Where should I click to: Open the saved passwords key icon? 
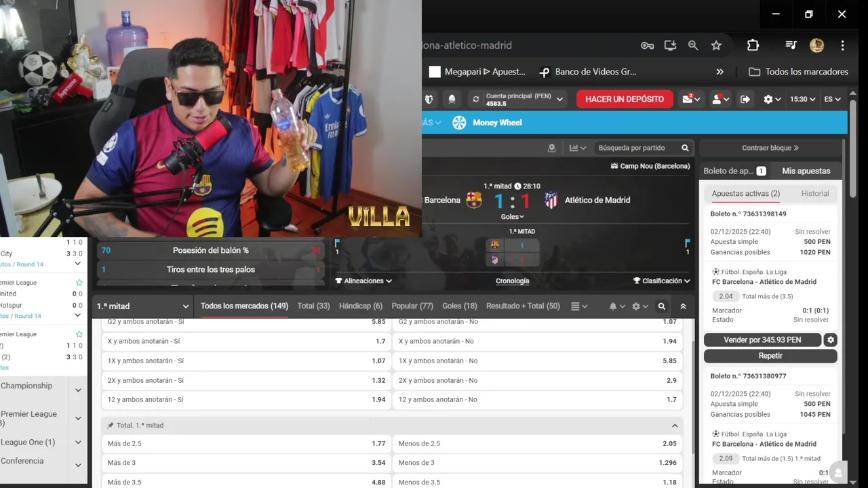click(647, 45)
